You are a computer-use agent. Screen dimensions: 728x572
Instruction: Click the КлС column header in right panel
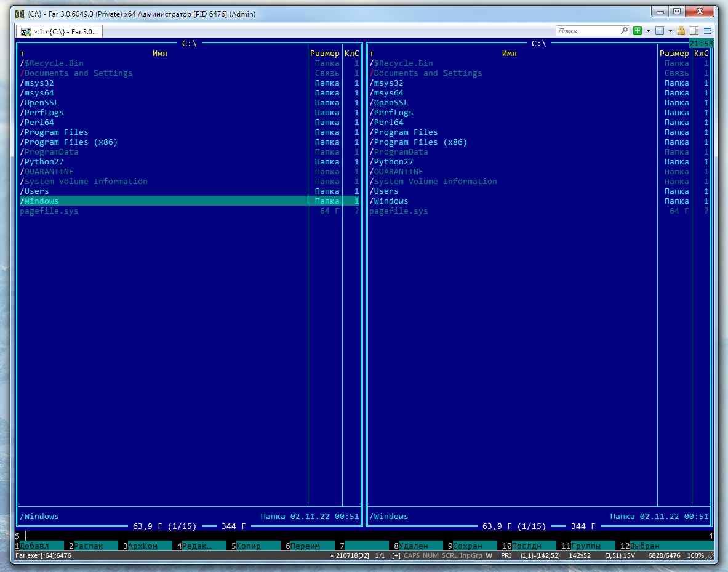click(x=701, y=54)
